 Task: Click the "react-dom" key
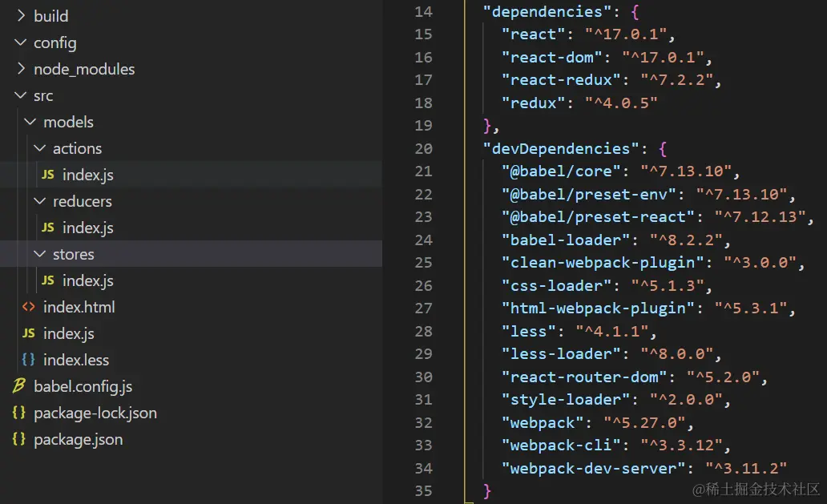[x=551, y=57]
